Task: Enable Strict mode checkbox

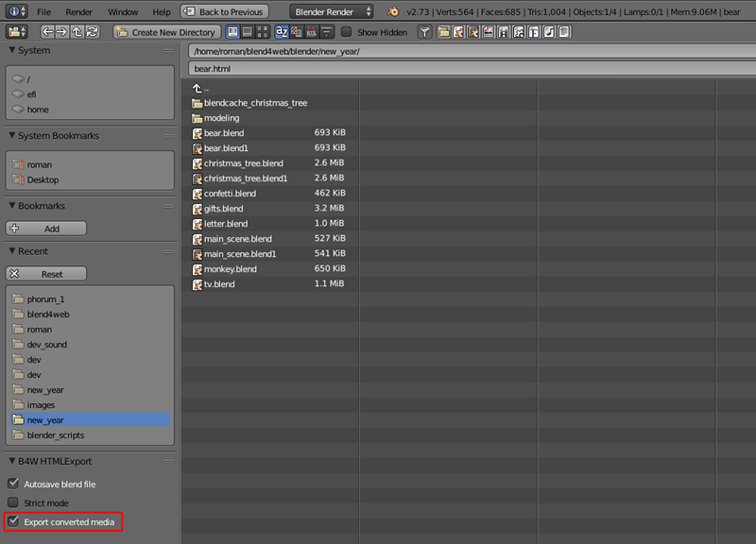Action: click(x=14, y=502)
